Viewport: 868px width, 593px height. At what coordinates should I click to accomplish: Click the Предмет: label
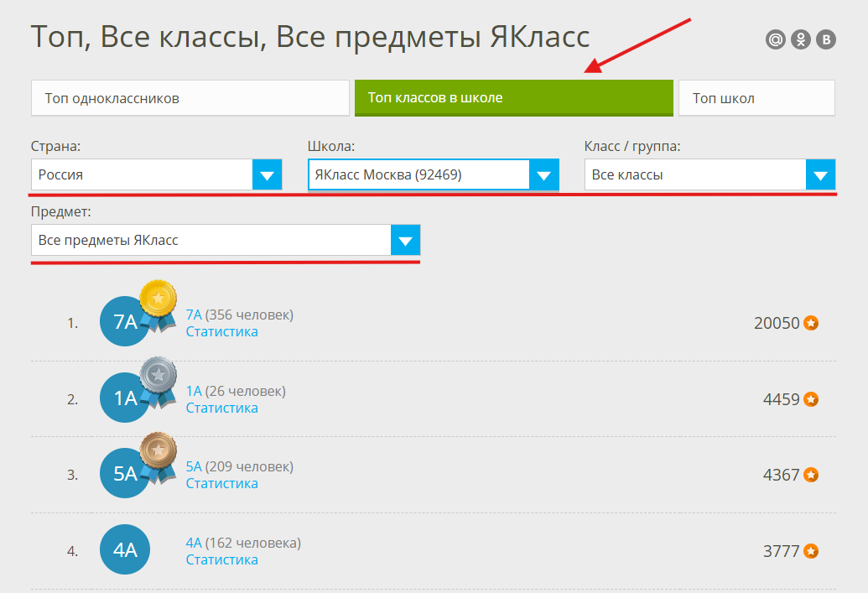click(x=61, y=211)
